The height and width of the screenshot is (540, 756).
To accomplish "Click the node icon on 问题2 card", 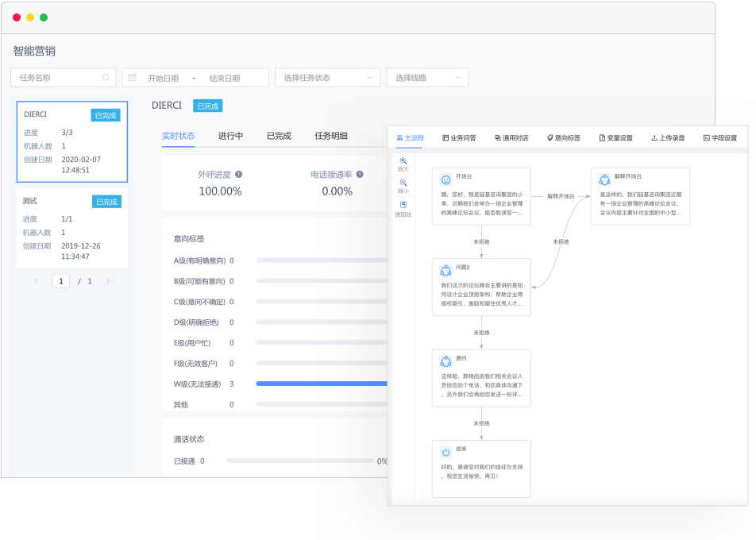I will [x=446, y=271].
